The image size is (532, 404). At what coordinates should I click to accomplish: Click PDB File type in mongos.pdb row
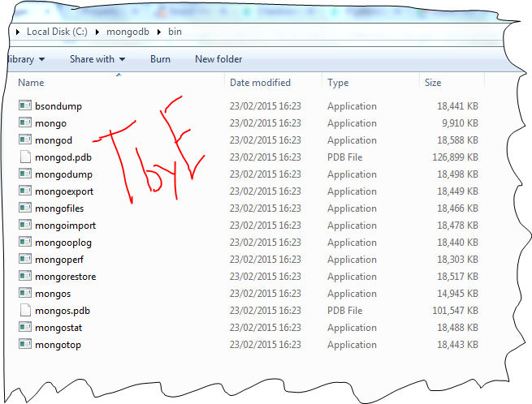coord(344,310)
